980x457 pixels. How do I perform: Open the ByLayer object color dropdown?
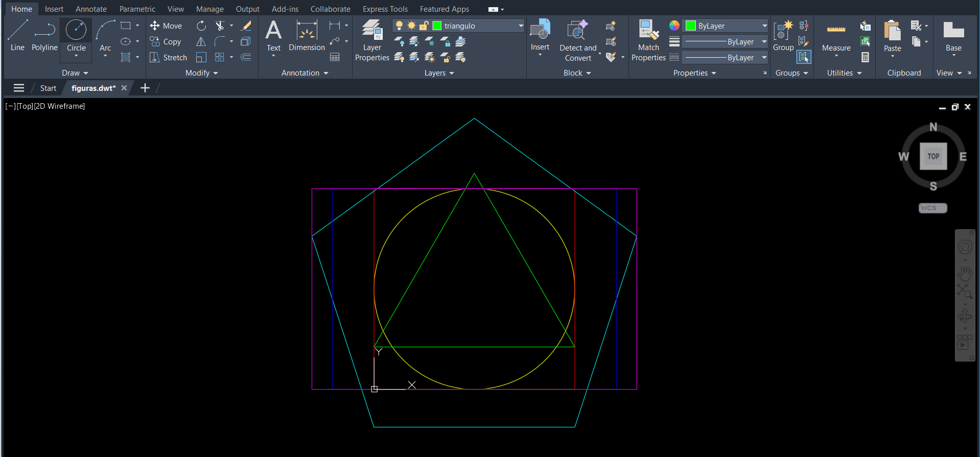pyautogui.click(x=764, y=26)
